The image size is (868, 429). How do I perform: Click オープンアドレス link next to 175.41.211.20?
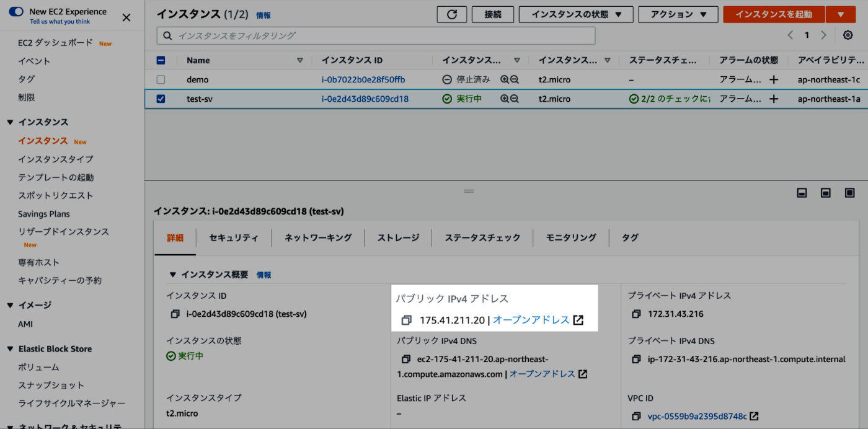(531, 320)
